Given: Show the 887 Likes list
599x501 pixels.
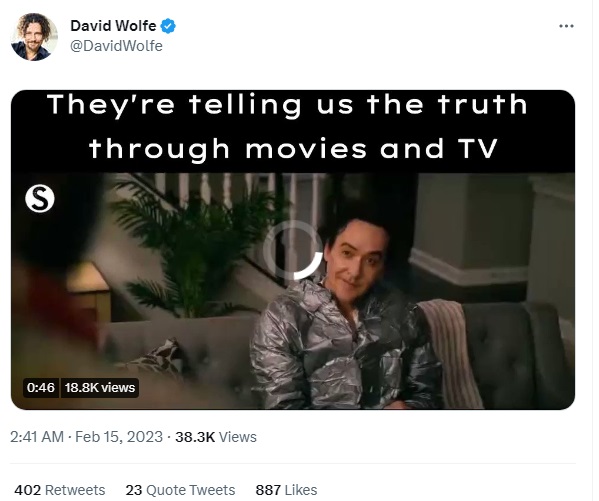Looking at the screenshot, I should point(287,490).
